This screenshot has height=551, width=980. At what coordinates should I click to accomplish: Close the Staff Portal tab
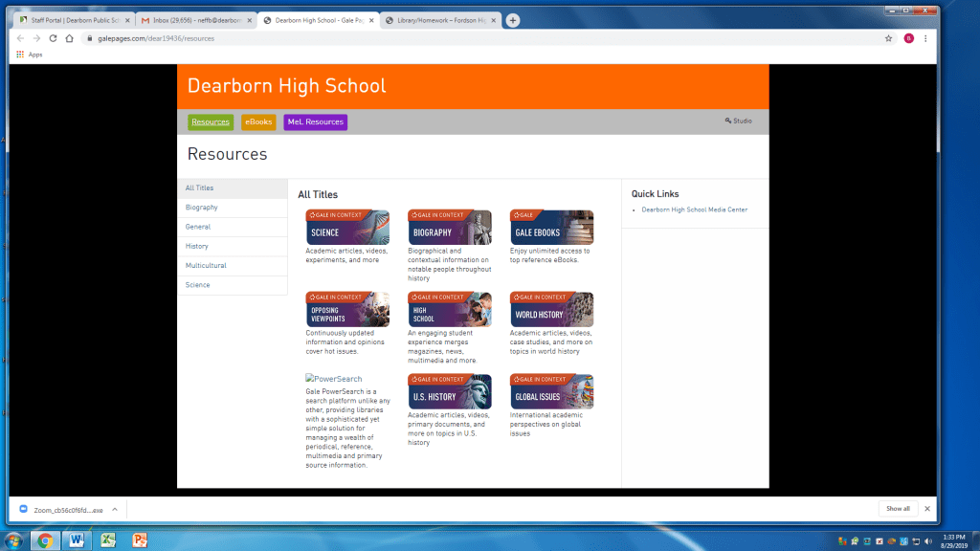coord(127,20)
